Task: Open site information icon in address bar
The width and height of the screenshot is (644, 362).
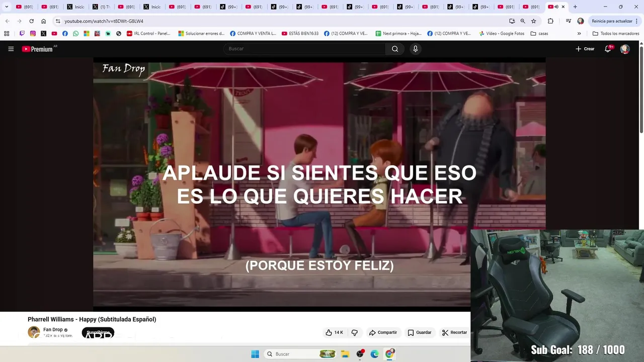Action: point(58,21)
